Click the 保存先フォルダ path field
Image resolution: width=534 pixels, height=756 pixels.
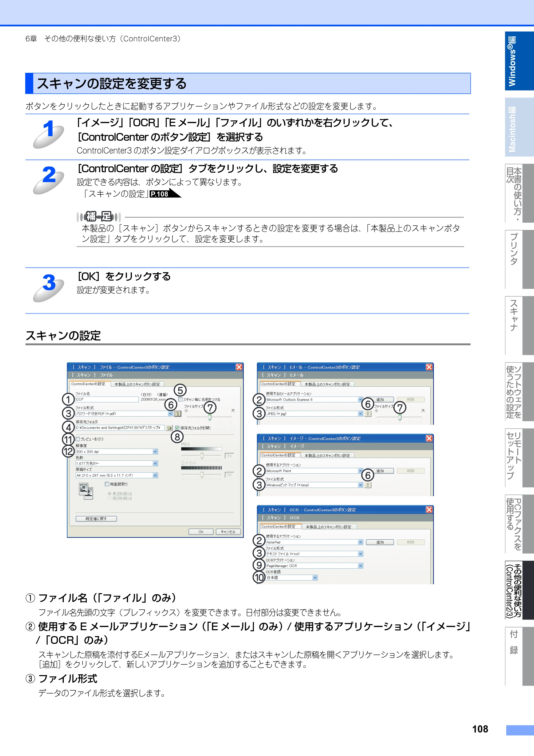tap(120, 428)
